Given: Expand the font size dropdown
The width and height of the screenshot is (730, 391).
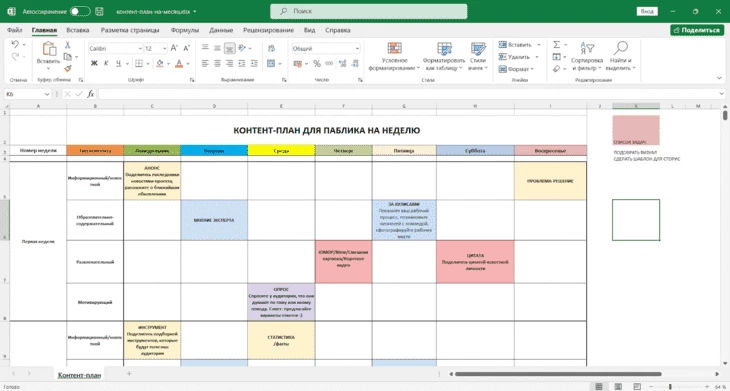Looking at the screenshot, I should pos(164,48).
